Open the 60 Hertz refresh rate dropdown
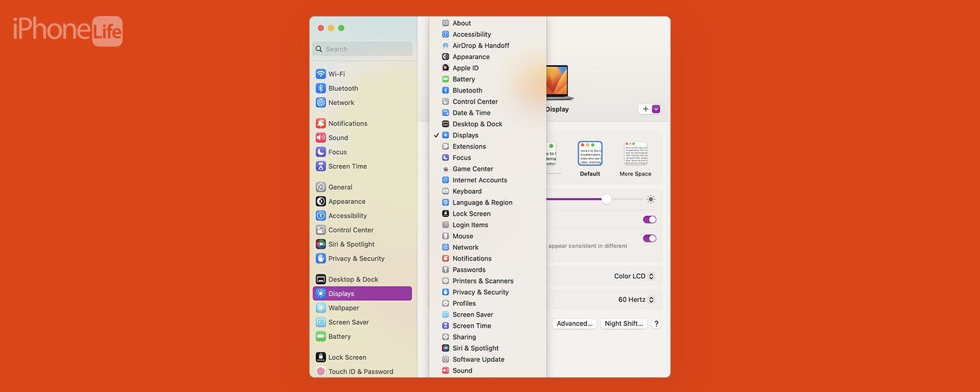The height and width of the screenshot is (392, 980). [635, 300]
